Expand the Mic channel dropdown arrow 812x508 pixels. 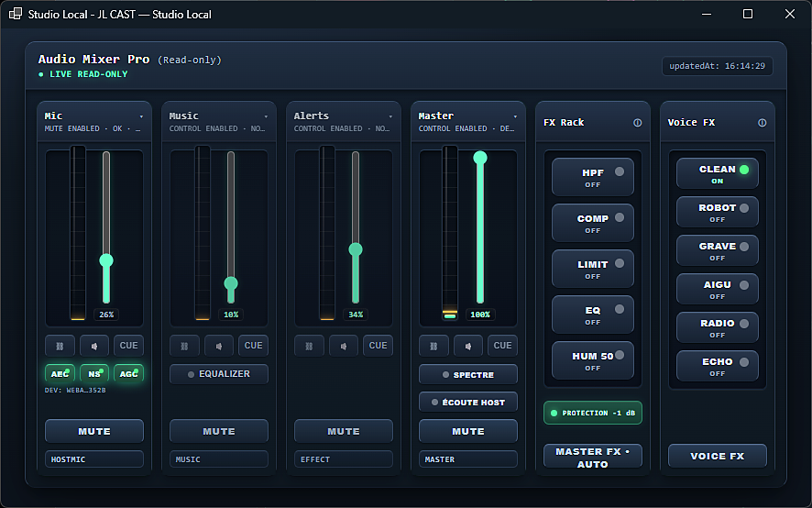pyautogui.click(x=141, y=116)
